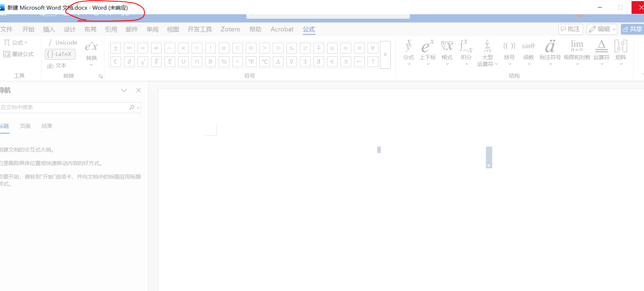Expand the symbols gallery More arrow
Viewport: 644px width, 291px height.
pyautogui.click(x=385, y=55)
